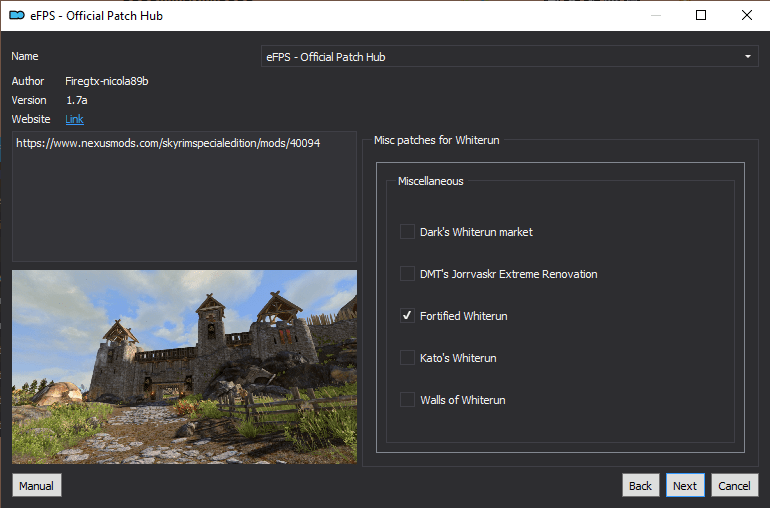Click the Whiterun preview screenshot
770x508 pixels.
[x=184, y=367]
